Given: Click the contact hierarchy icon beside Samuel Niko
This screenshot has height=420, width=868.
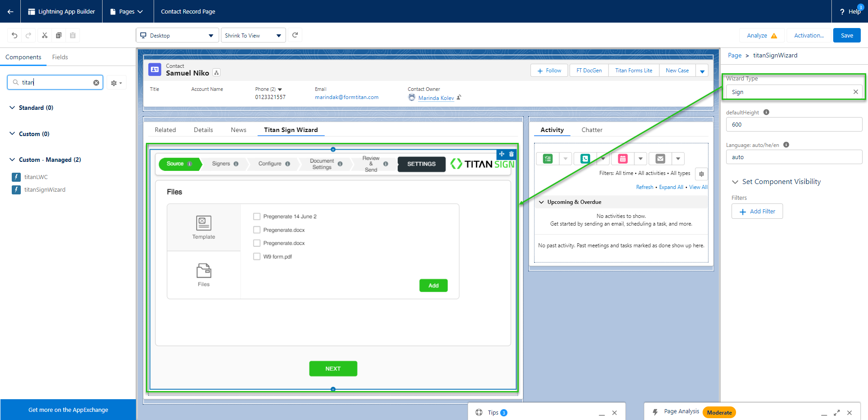Looking at the screenshot, I should 216,73.
